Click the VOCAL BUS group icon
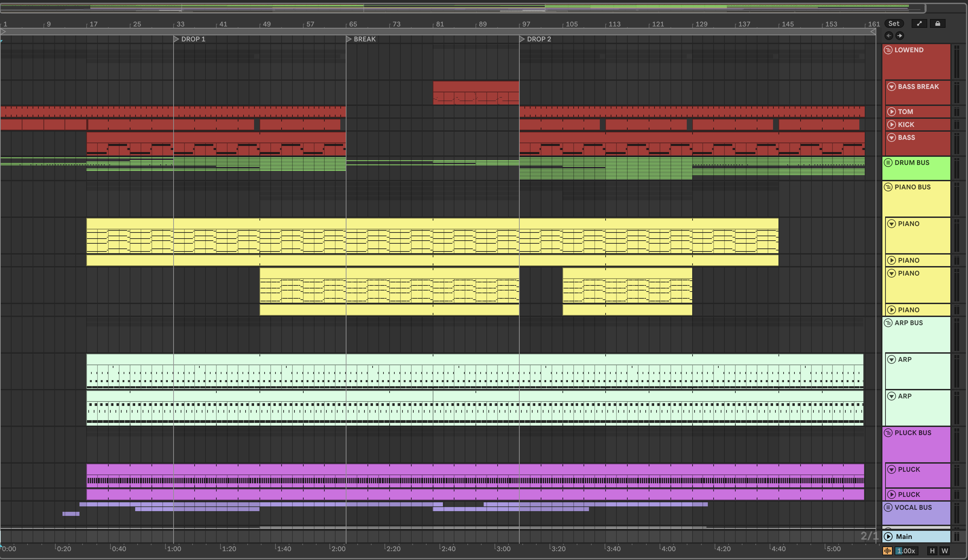This screenshot has height=560, width=968. coord(888,507)
